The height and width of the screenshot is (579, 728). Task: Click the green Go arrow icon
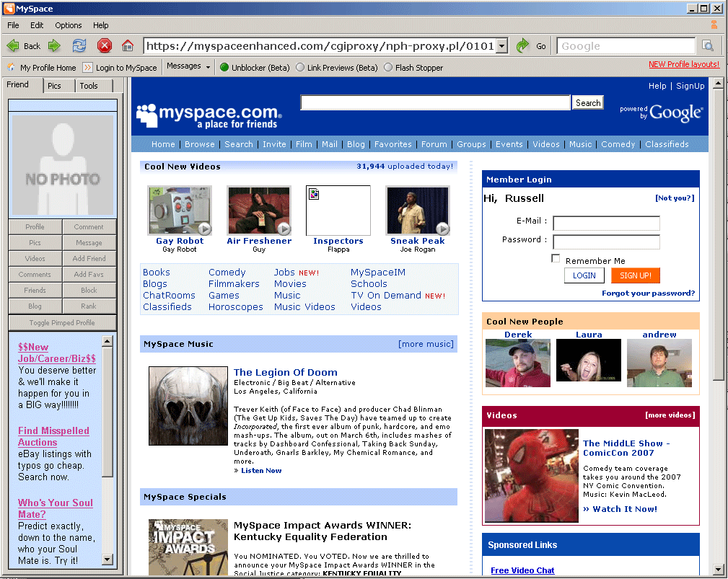pos(522,46)
